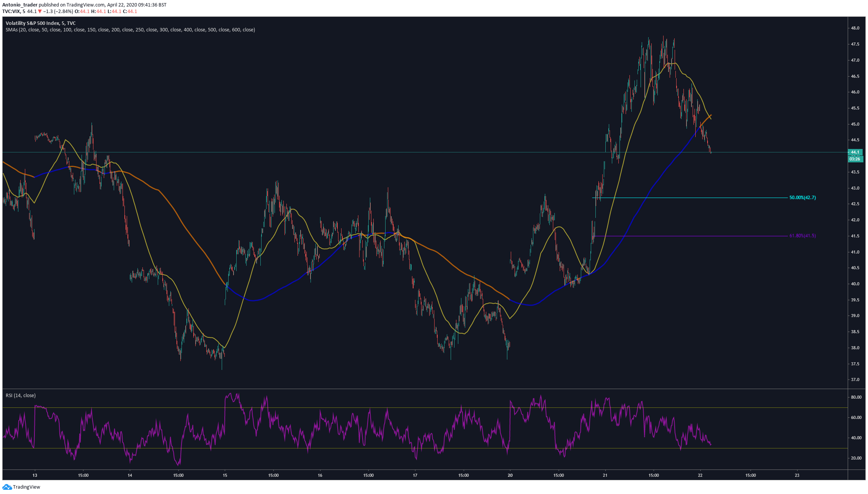Click the 48.0 price axis label

(x=855, y=28)
